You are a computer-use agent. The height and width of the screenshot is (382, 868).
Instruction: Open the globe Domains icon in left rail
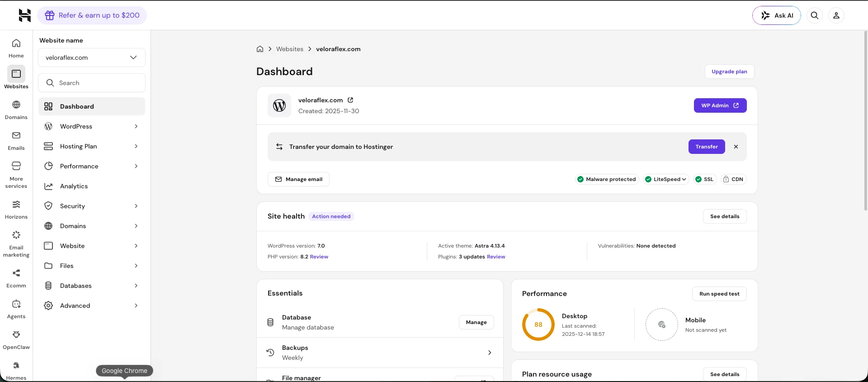[16, 105]
